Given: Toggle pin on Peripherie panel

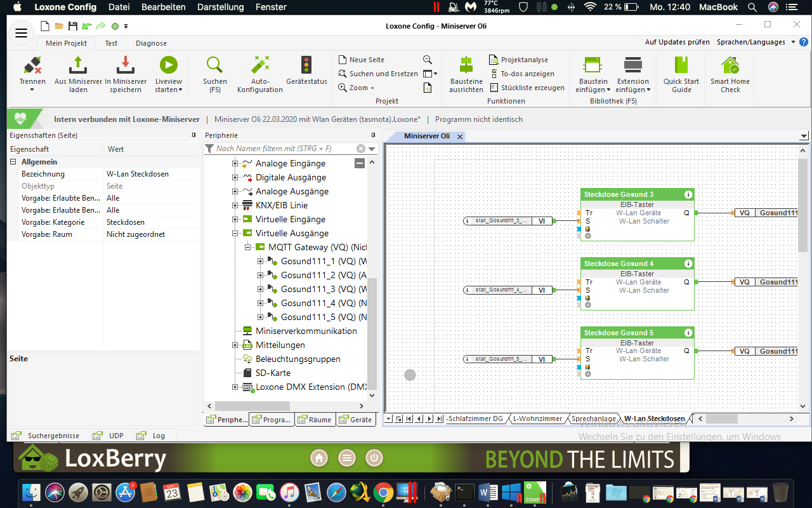Looking at the screenshot, I should [x=373, y=135].
